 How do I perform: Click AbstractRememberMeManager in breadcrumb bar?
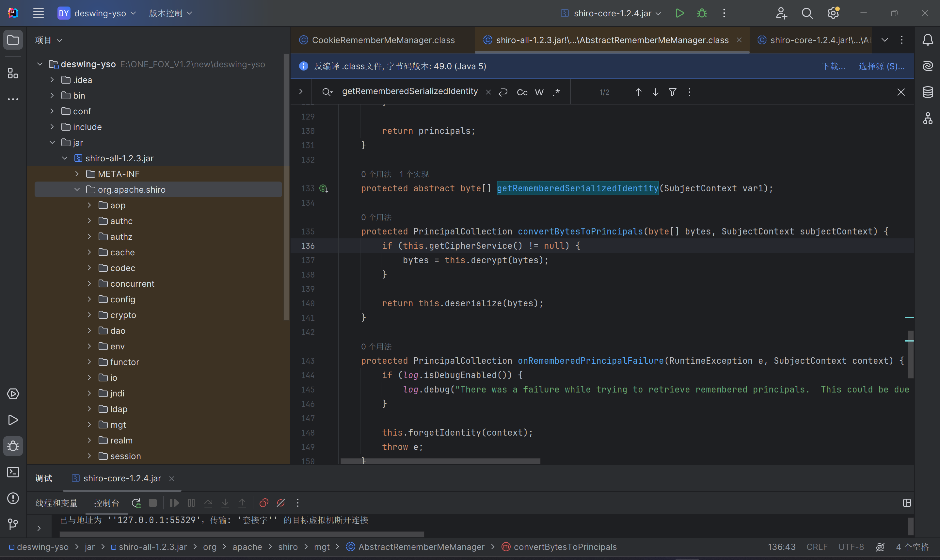421,547
